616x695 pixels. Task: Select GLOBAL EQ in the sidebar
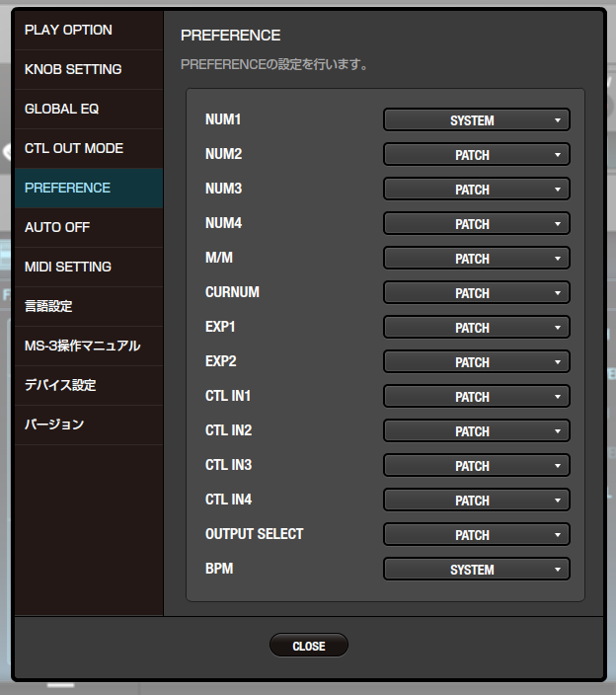88,109
